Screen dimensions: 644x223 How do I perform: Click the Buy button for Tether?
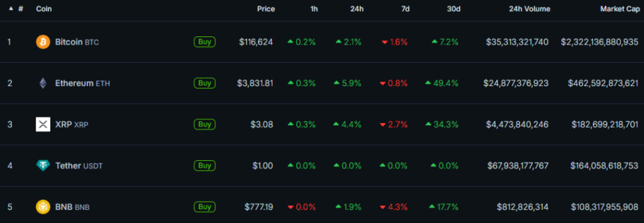204,165
